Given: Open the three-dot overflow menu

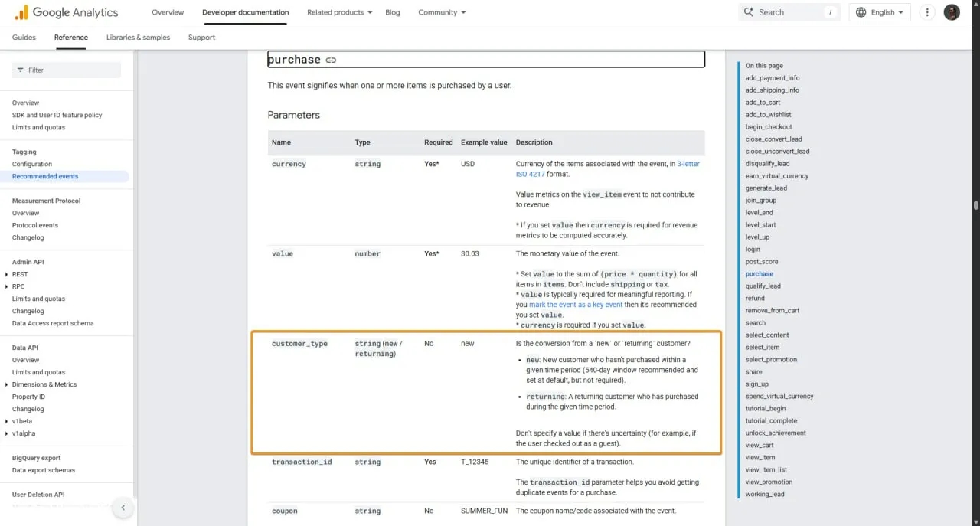Looking at the screenshot, I should click(x=926, y=12).
